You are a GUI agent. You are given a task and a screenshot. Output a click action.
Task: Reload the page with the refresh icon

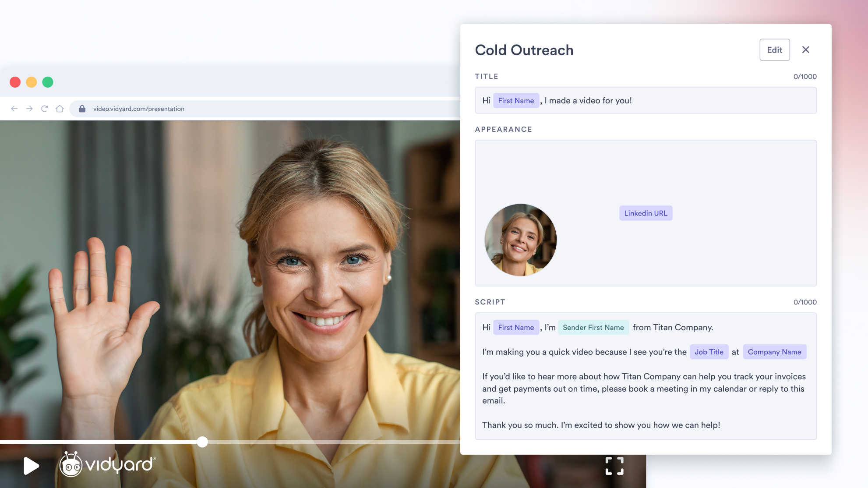44,109
